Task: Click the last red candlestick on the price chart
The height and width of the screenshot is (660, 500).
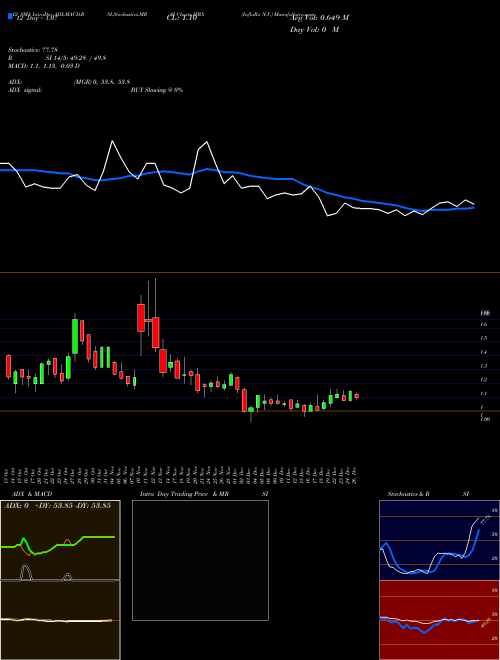Action: 357,396
